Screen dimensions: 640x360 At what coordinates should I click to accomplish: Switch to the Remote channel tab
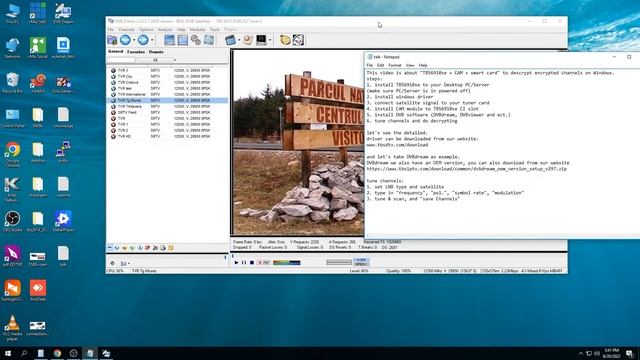156,52
